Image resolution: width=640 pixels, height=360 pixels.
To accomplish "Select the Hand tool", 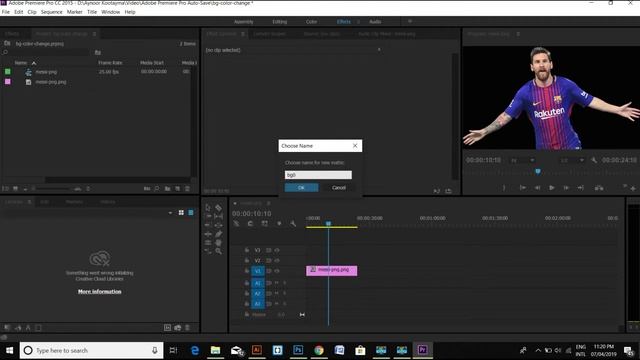I will click(x=218, y=242).
